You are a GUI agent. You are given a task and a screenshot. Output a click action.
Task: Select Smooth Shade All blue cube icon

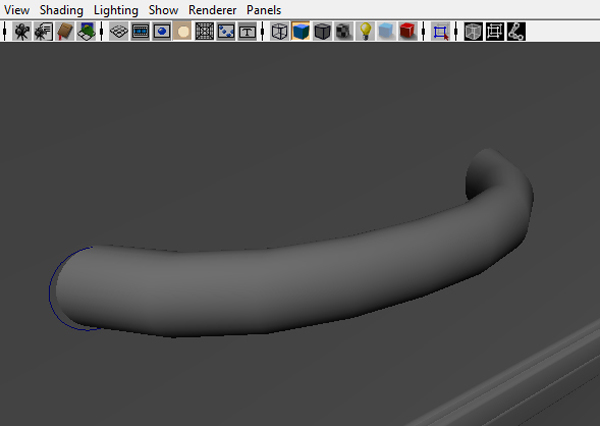(301, 31)
